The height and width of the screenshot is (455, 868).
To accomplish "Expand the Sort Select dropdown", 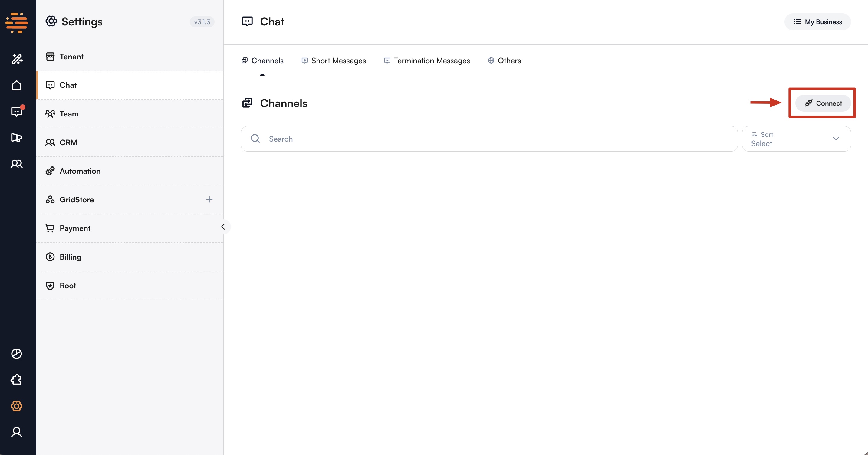I will 796,139.
